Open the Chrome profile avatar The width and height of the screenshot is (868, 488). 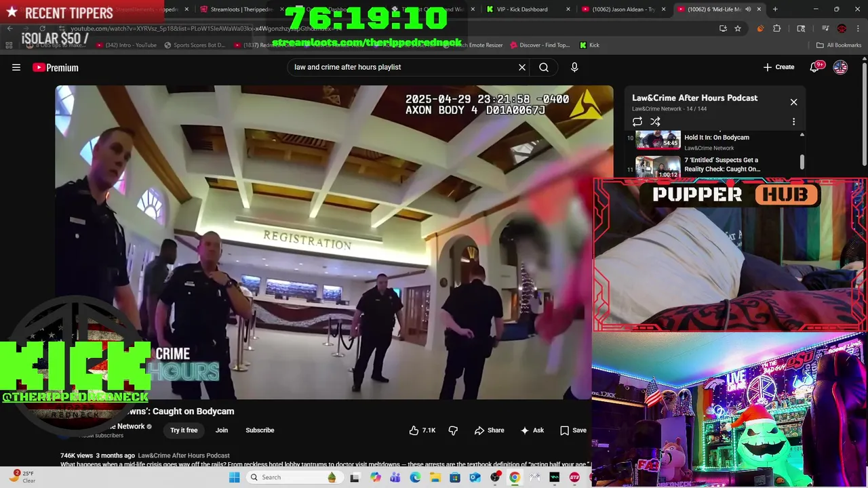(842, 28)
